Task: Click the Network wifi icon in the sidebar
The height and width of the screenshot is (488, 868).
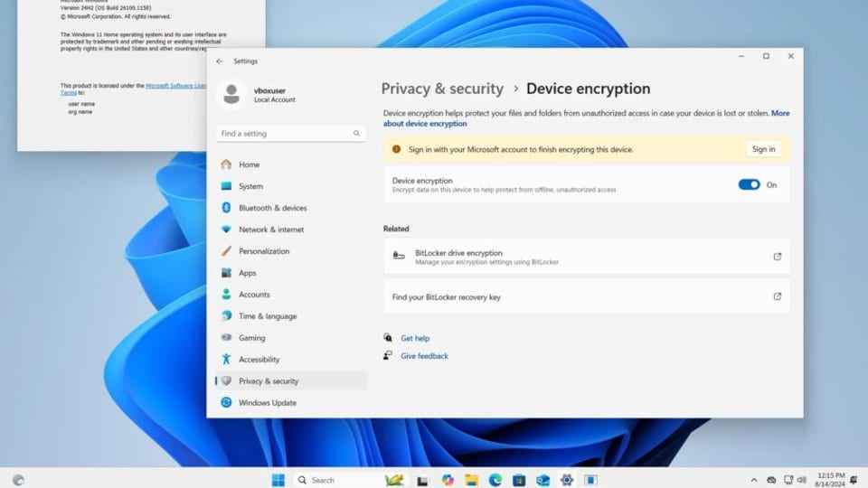Action: 226,229
